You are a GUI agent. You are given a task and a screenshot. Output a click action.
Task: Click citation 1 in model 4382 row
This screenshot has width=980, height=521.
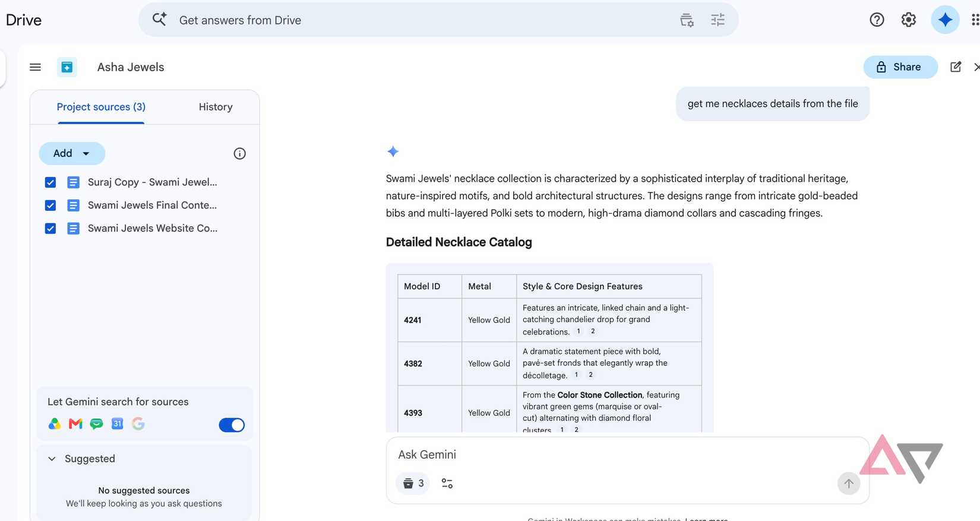coord(576,375)
